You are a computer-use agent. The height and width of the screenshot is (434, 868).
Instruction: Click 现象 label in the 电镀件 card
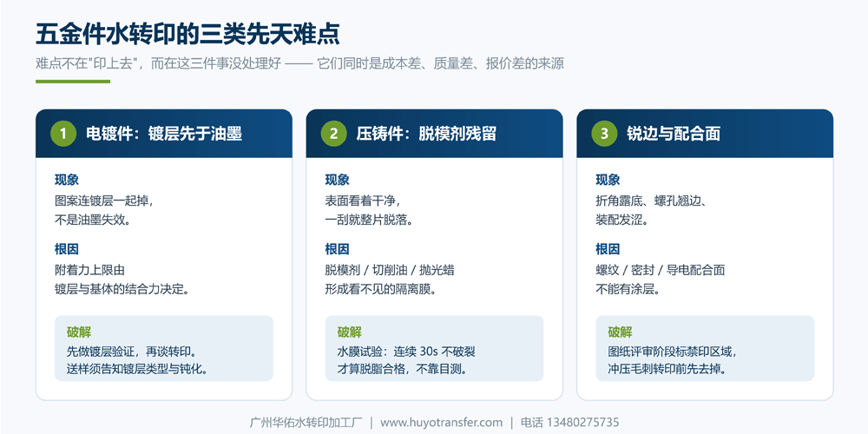point(67,180)
